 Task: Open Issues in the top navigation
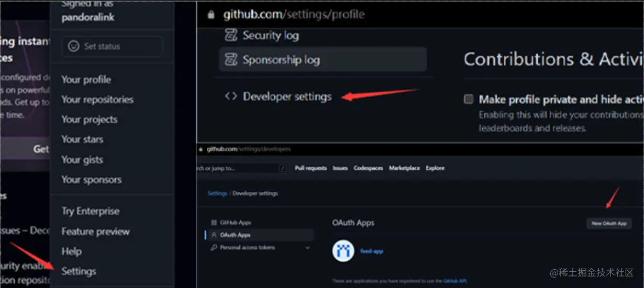(340, 168)
